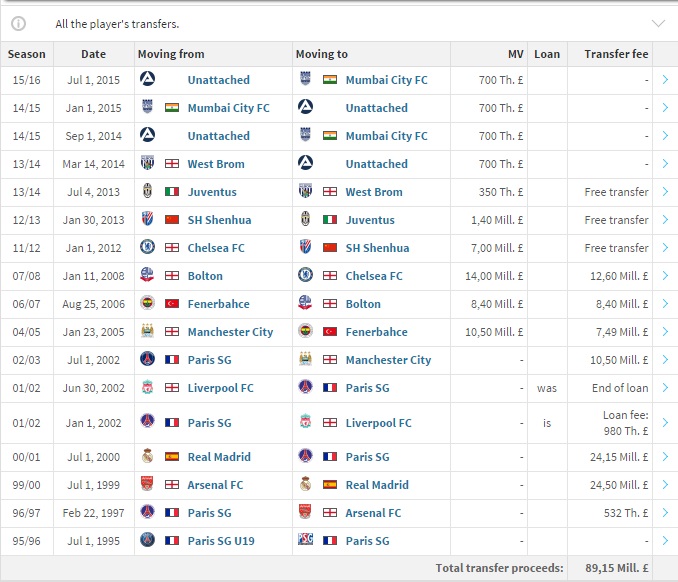Click Fenerbahce club crest in 06/07 row

point(147,304)
